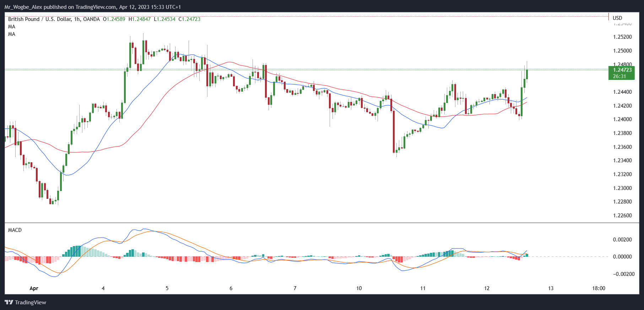The width and height of the screenshot is (644, 310).
Task: Click the 1.23400 price axis label
Action: 622,161
